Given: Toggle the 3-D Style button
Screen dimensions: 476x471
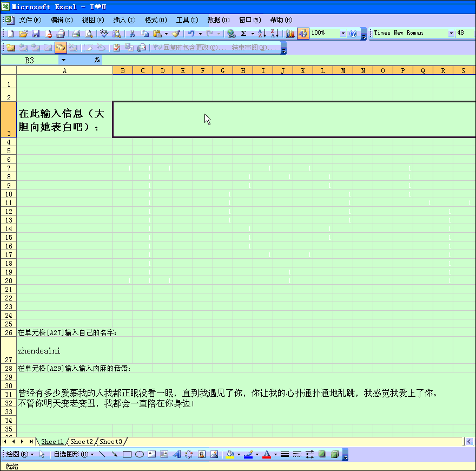Looking at the screenshot, I should tap(334, 454).
